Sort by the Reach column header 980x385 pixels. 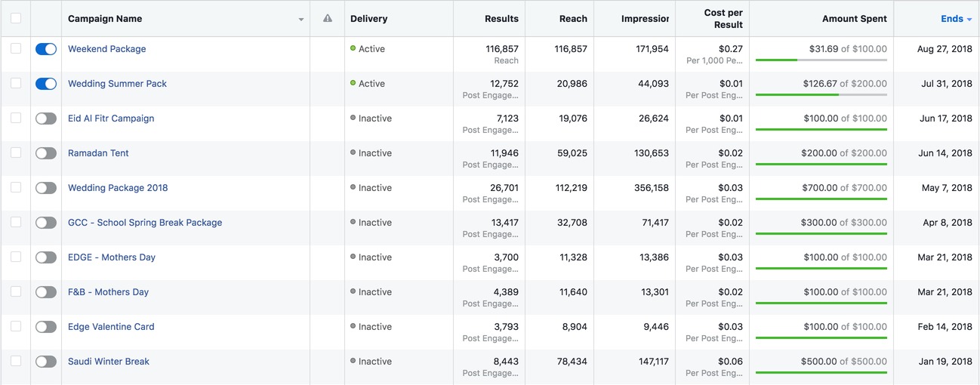click(573, 19)
